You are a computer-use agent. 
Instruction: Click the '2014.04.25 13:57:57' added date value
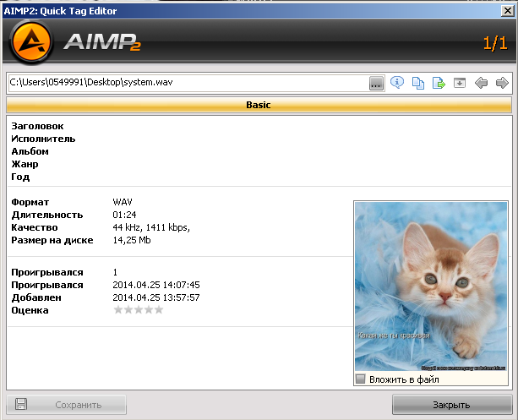tap(156, 297)
